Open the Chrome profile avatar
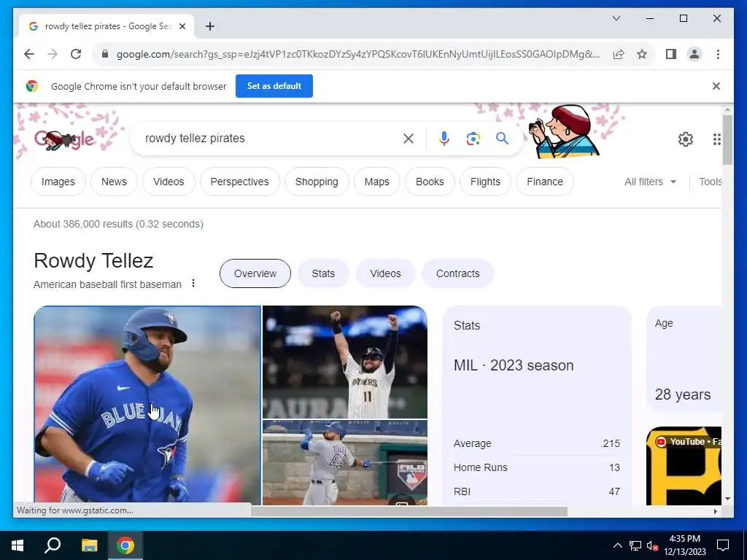Image resolution: width=747 pixels, height=560 pixels. 694,54
